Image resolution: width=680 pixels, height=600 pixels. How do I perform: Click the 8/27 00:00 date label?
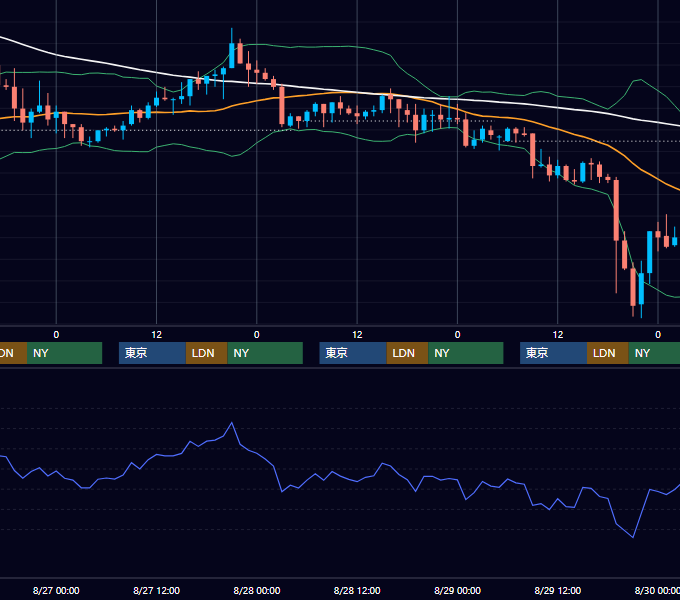(56, 590)
